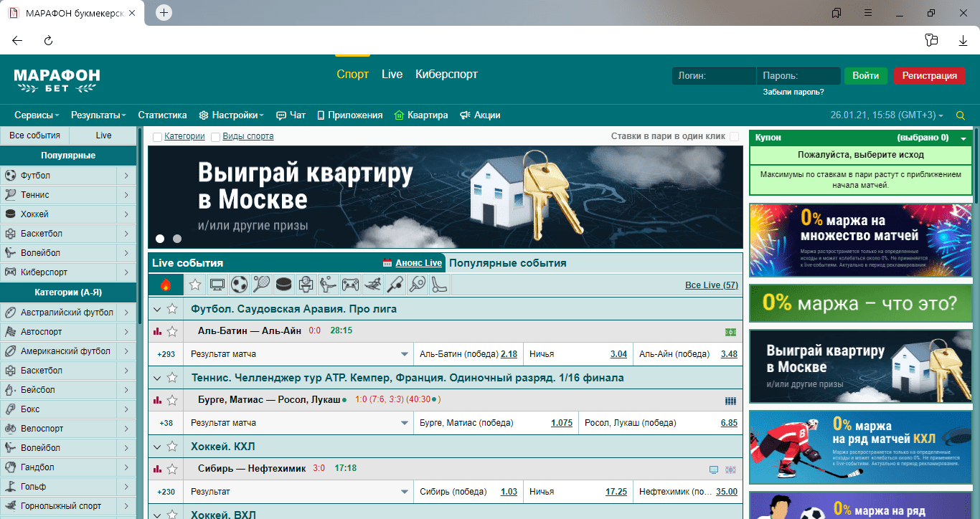This screenshot has width=980, height=519.
Task: Filter live events by esports gamepad icon
Action: coord(350,285)
